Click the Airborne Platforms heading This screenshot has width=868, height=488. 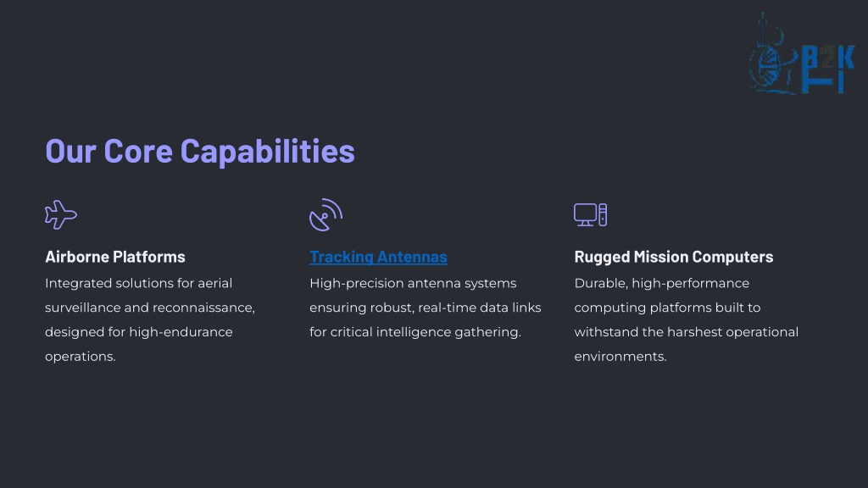click(x=115, y=257)
